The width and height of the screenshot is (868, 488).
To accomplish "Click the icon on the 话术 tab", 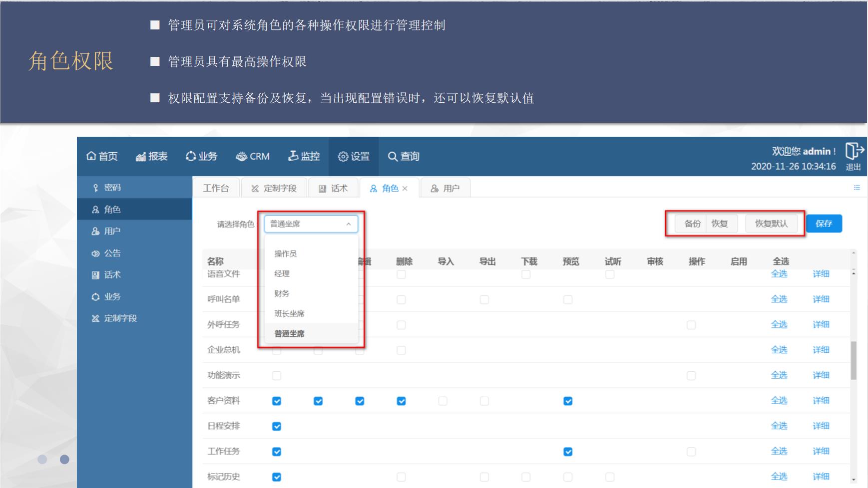I will [x=323, y=189].
